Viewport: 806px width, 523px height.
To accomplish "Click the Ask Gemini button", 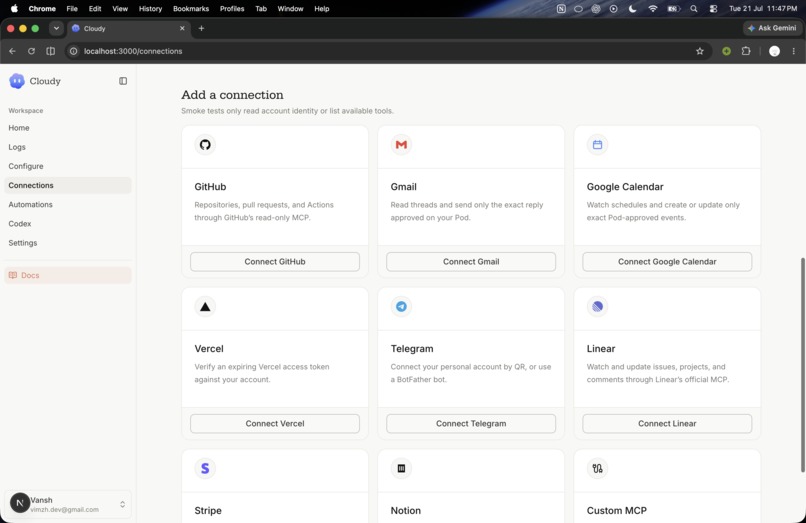I will (772, 28).
